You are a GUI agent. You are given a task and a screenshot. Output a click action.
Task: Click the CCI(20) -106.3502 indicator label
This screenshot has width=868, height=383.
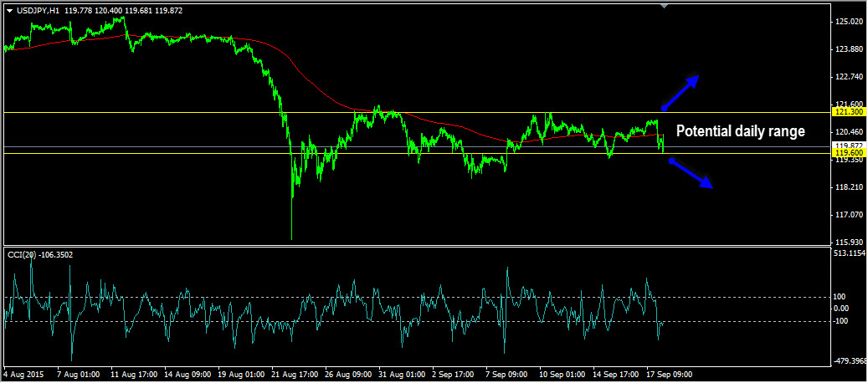tap(40, 255)
